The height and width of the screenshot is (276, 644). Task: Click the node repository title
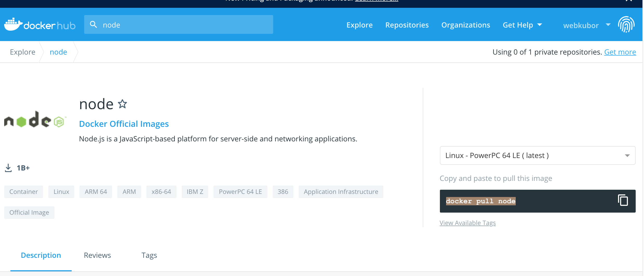(x=96, y=104)
